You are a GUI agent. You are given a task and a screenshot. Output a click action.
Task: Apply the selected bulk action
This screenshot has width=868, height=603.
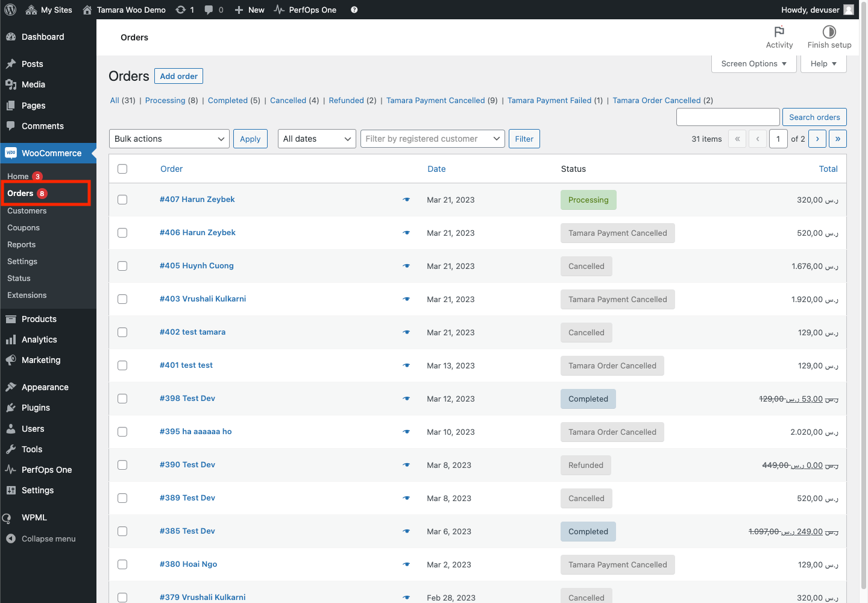click(x=250, y=139)
